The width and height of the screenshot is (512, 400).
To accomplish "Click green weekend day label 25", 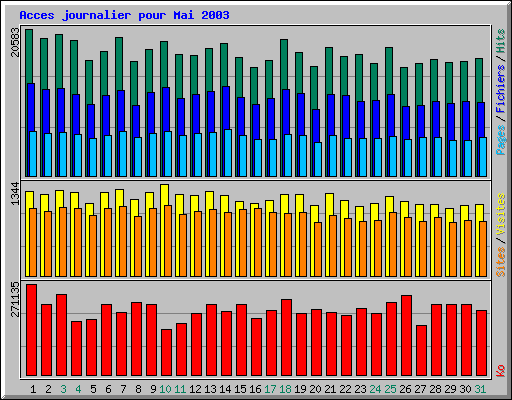I will coord(390,389).
